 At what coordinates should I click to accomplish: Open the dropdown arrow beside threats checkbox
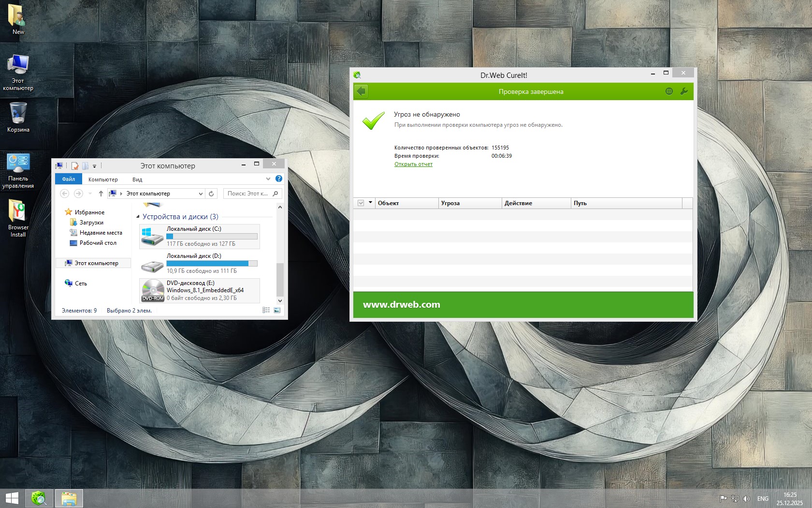371,203
